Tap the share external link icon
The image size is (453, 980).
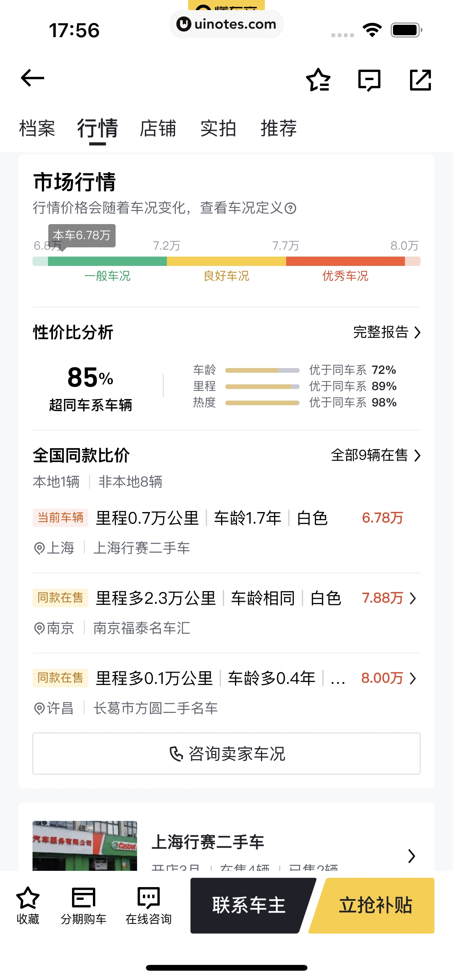click(420, 80)
